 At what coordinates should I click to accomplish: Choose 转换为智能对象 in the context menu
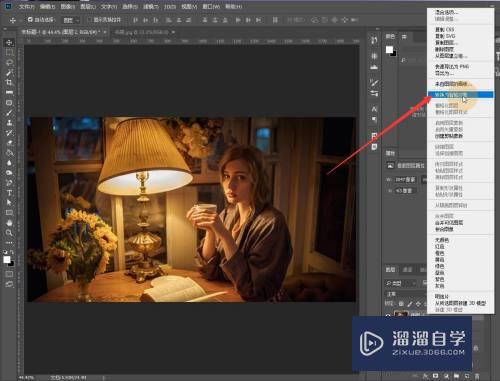click(x=460, y=95)
